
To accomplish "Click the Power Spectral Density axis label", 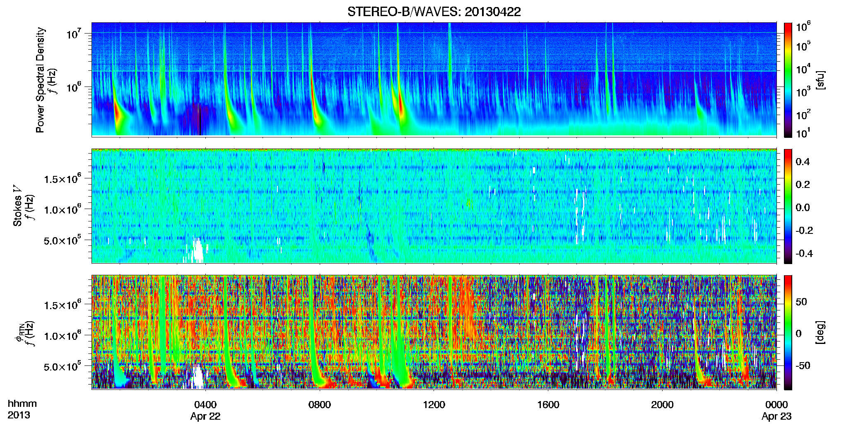I will pyautogui.click(x=40, y=80).
